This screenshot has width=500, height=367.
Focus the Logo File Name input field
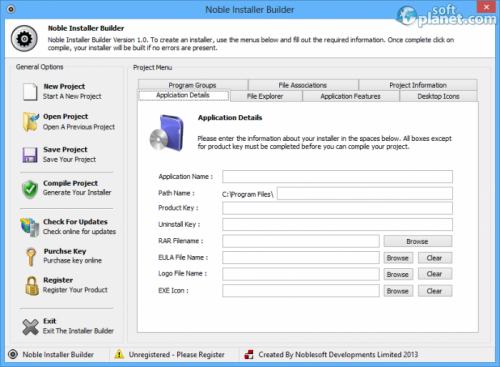pos(301,274)
